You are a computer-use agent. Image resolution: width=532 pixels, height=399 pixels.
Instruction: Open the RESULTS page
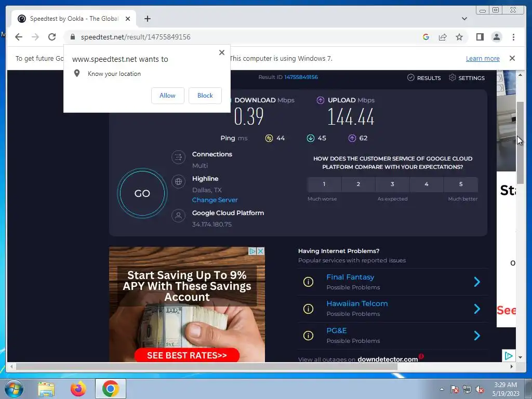tap(424, 78)
